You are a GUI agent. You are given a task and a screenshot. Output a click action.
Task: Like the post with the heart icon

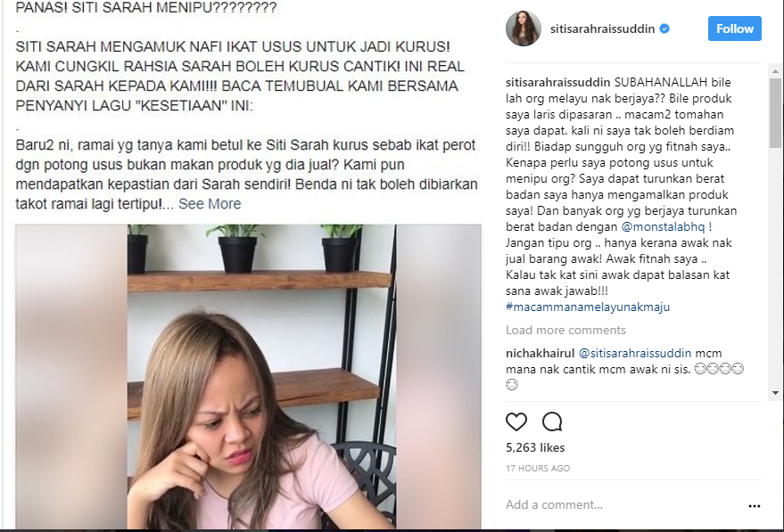pos(516,422)
